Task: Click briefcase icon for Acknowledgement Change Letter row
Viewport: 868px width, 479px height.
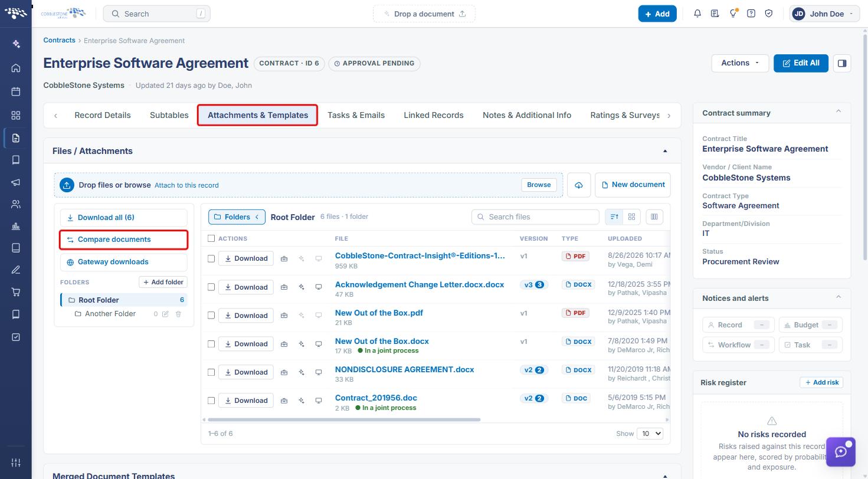Action: coord(284,287)
